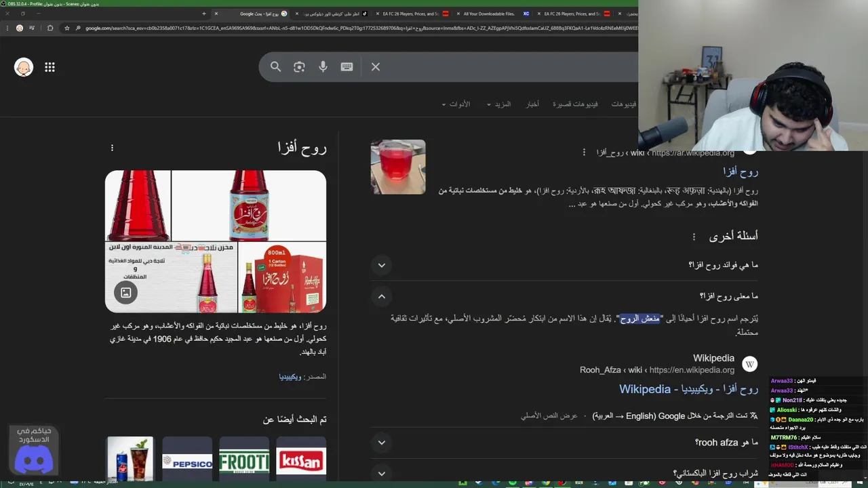868x488 pixels.
Task: Bookmark this page with the star
Action: coord(66,28)
